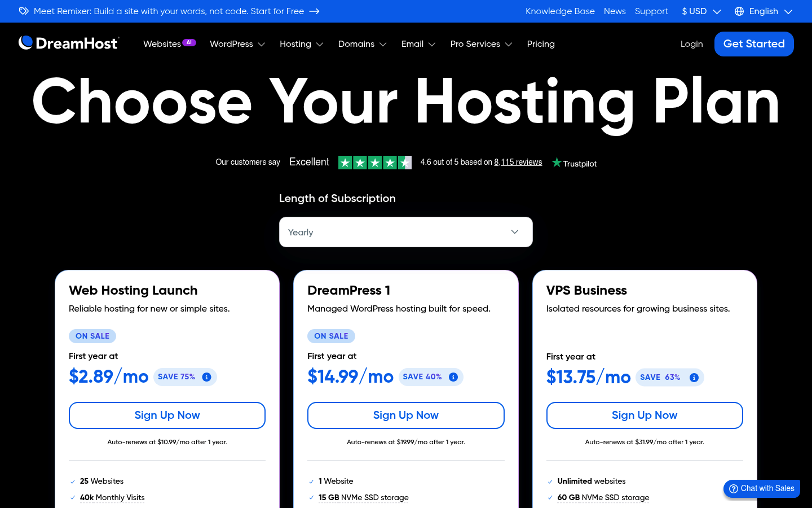
Task: Click the globe language icon
Action: (739, 11)
